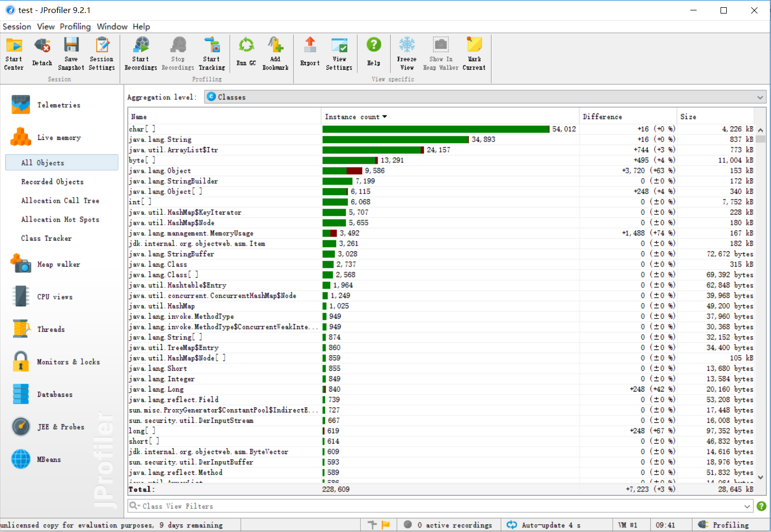Click the Name column header
This screenshot has height=532, width=771.
click(224, 117)
